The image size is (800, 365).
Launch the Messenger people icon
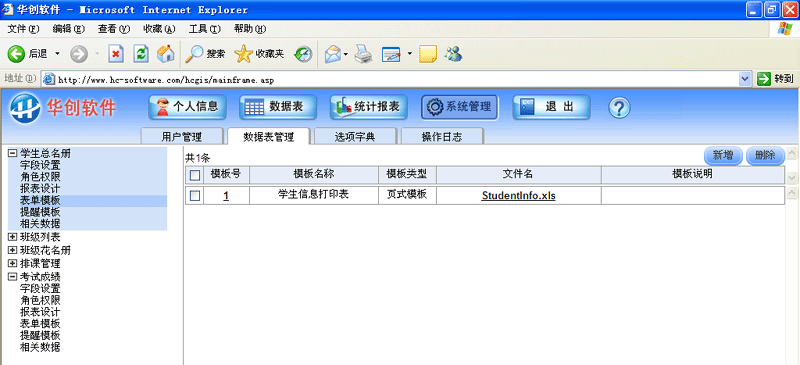[x=453, y=54]
